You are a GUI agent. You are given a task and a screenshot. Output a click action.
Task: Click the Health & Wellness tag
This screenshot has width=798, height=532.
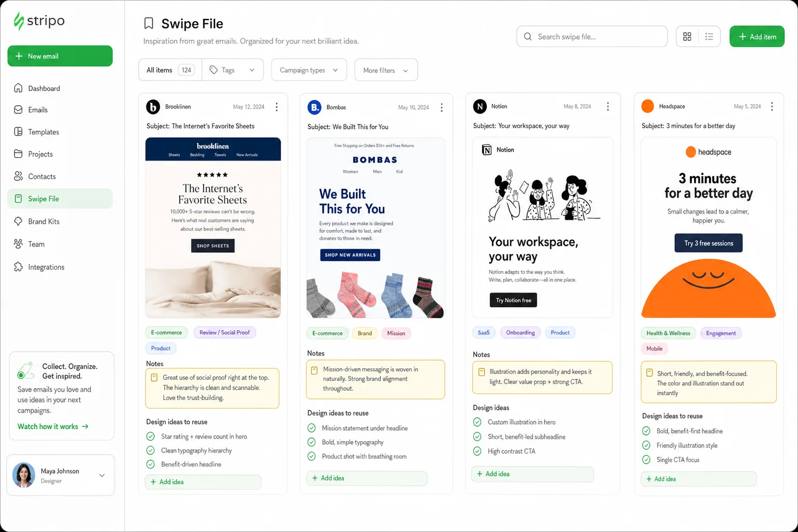click(x=668, y=333)
